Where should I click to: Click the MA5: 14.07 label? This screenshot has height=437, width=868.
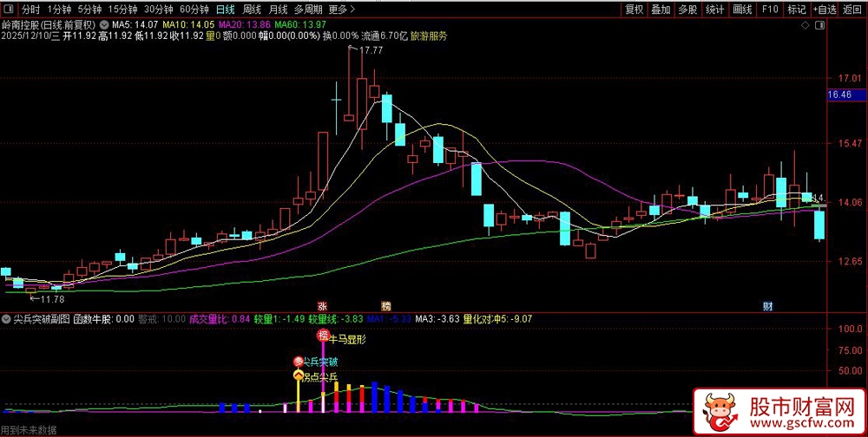(x=135, y=25)
